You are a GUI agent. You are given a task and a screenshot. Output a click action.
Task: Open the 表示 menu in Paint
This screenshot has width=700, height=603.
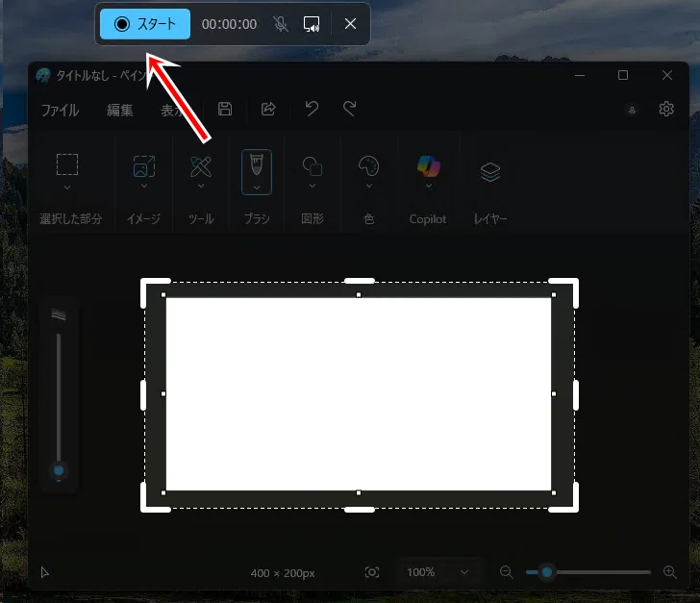tap(172, 110)
